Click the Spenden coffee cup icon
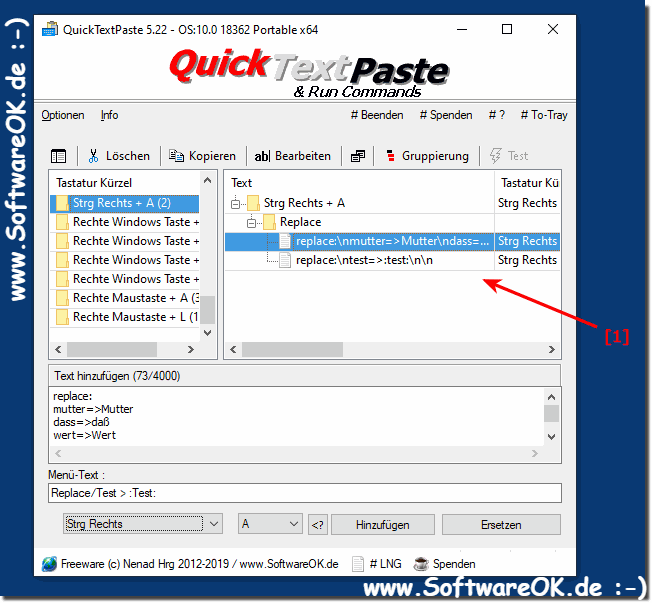Viewport: 652px width, 603px height. click(421, 564)
